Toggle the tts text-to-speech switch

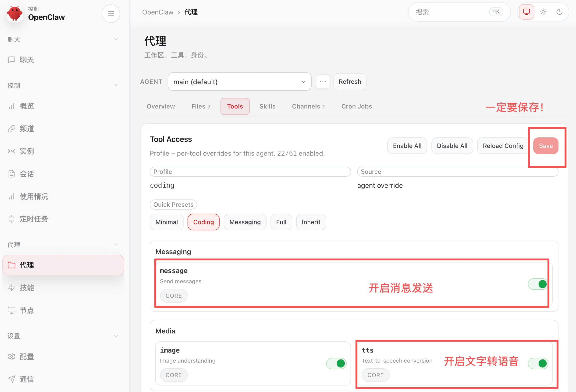538,363
